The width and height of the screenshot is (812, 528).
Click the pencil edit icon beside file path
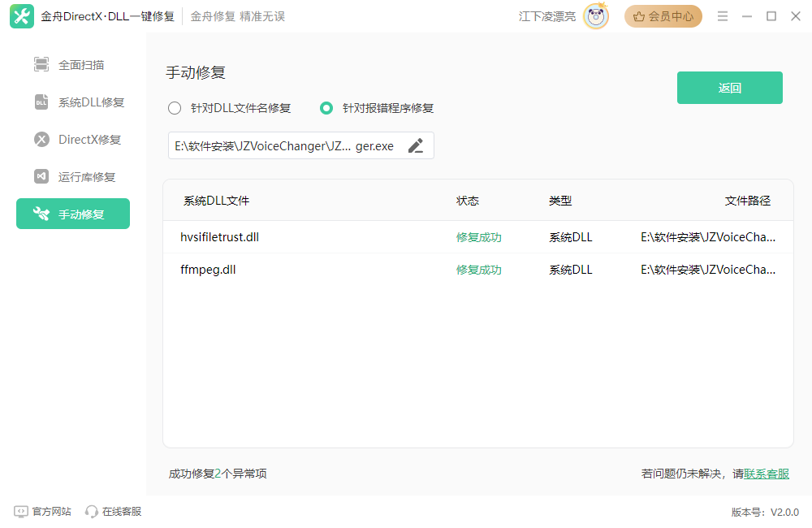pyautogui.click(x=416, y=146)
